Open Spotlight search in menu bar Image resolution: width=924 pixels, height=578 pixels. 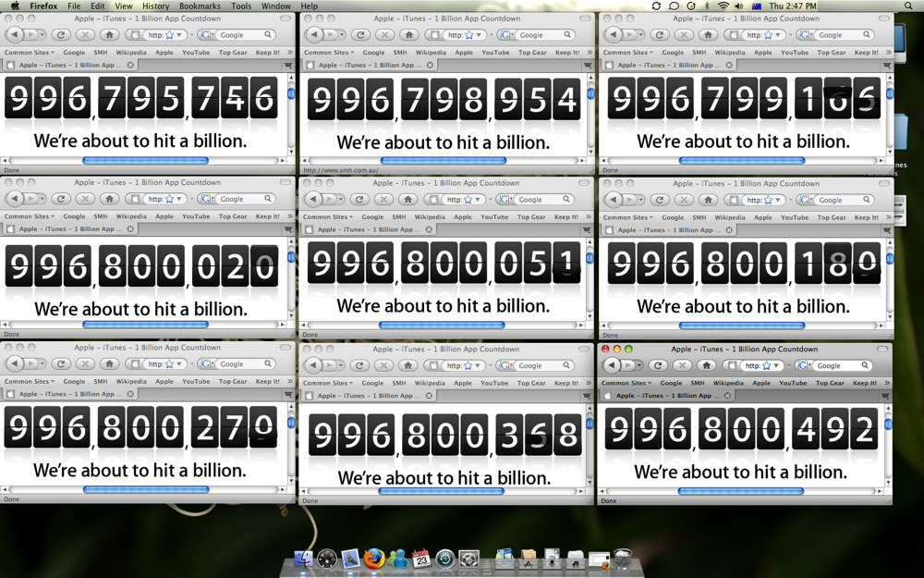(x=908, y=6)
